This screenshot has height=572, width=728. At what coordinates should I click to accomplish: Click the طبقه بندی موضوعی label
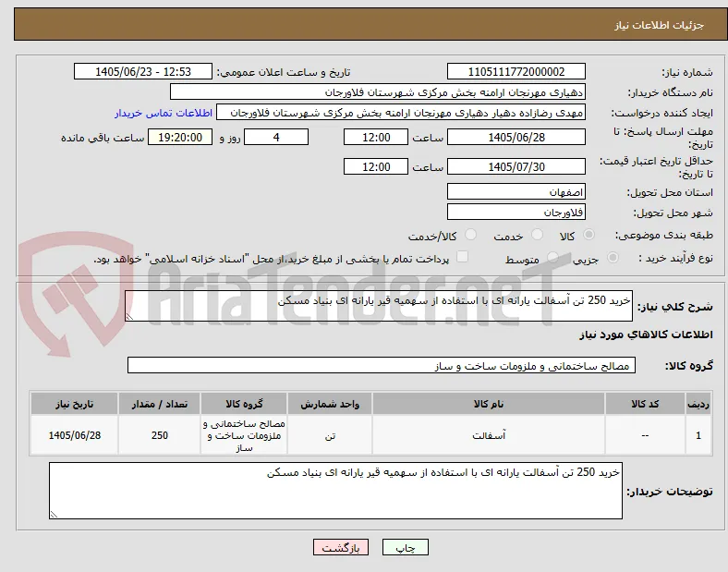pyautogui.click(x=664, y=236)
